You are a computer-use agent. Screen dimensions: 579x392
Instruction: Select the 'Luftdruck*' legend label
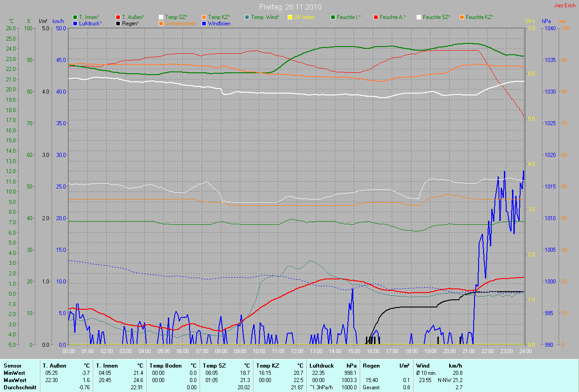(x=90, y=23)
